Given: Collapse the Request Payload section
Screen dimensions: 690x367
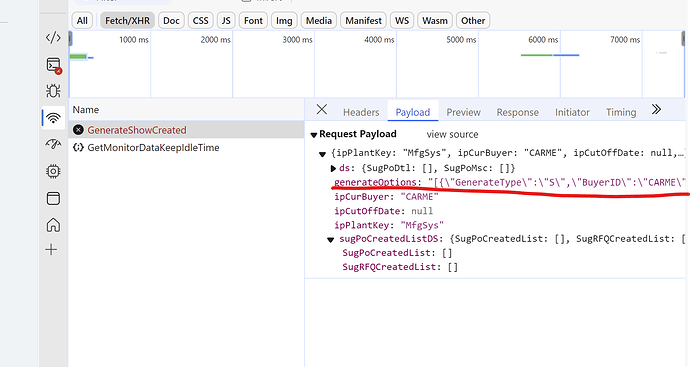Looking at the screenshot, I should pos(314,135).
